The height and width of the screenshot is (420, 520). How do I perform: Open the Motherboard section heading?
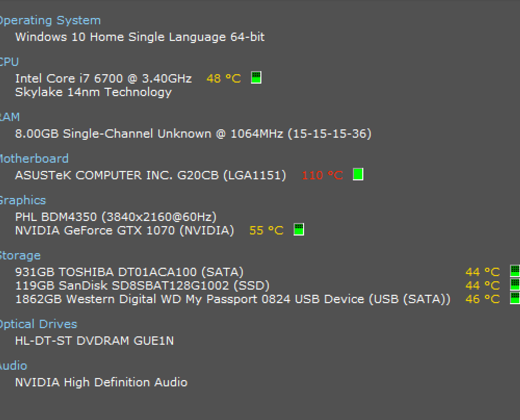(34, 159)
